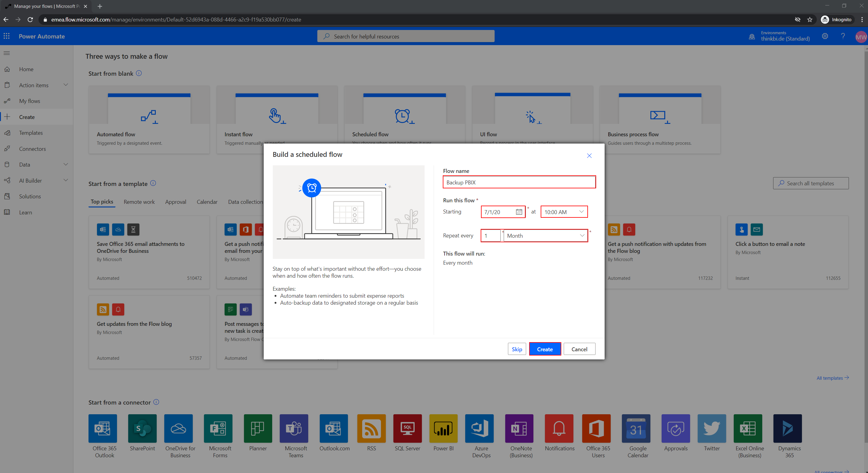Choose the Approvals connector icon
Viewport: 868px width, 473px height.
(676, 428)
